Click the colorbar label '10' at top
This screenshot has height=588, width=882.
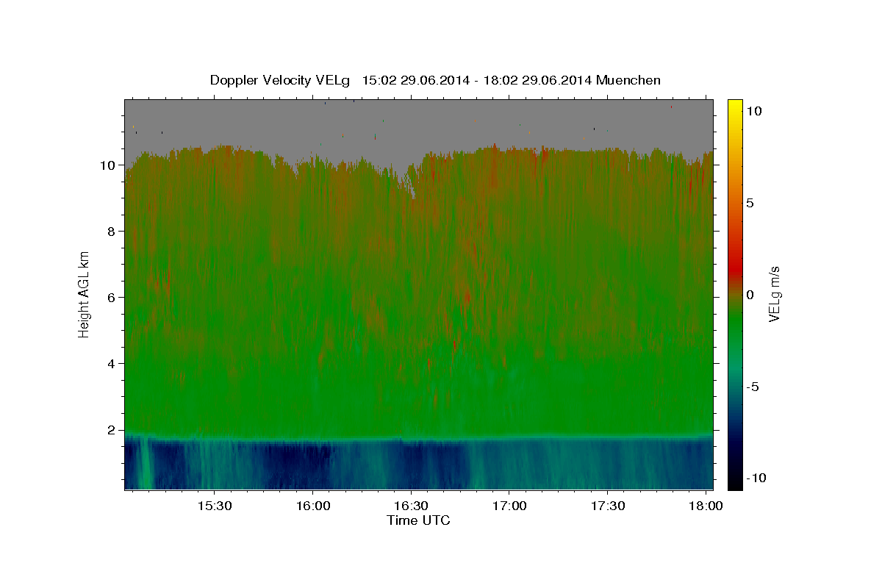(755, 111)
